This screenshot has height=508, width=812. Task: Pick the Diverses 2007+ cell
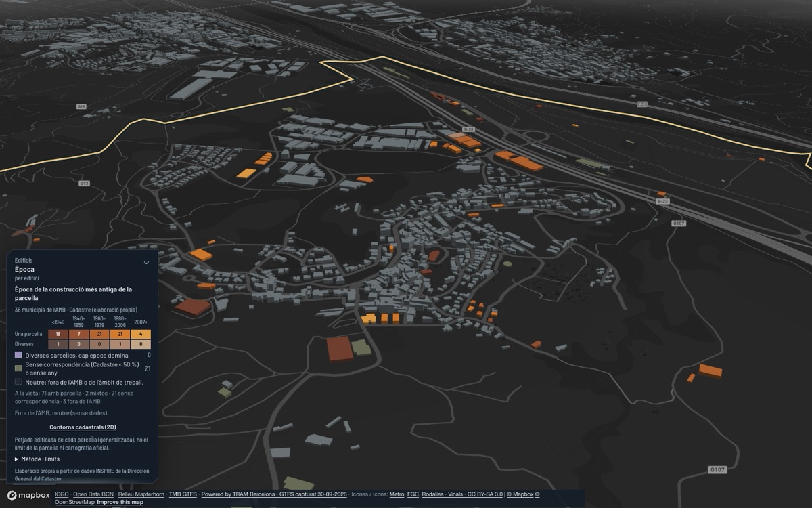[141, 344]
